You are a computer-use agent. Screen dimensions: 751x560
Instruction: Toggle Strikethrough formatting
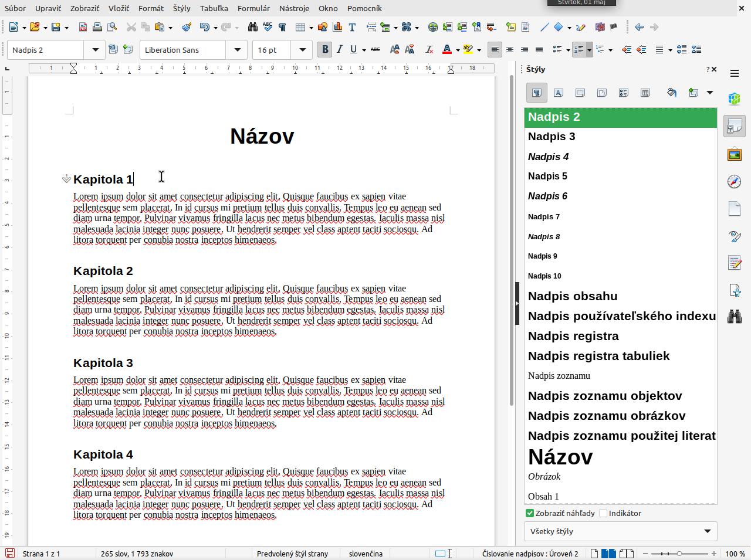[375, 50]
